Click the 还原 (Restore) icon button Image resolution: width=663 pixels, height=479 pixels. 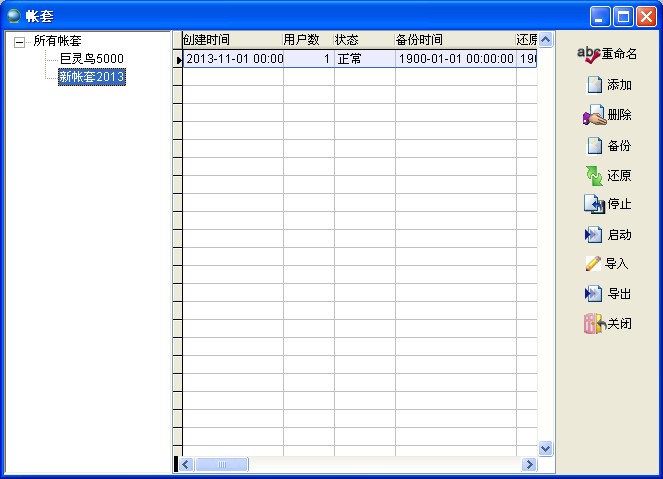(594, 175)
